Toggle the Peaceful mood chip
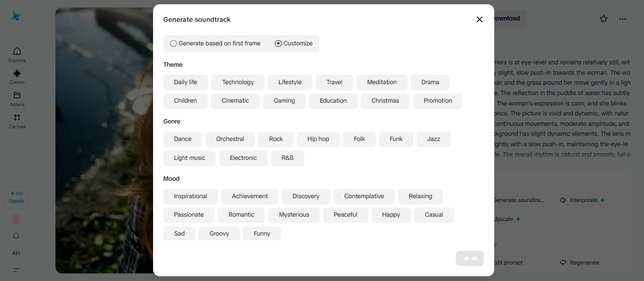644x281 pixels. [345, 215]
